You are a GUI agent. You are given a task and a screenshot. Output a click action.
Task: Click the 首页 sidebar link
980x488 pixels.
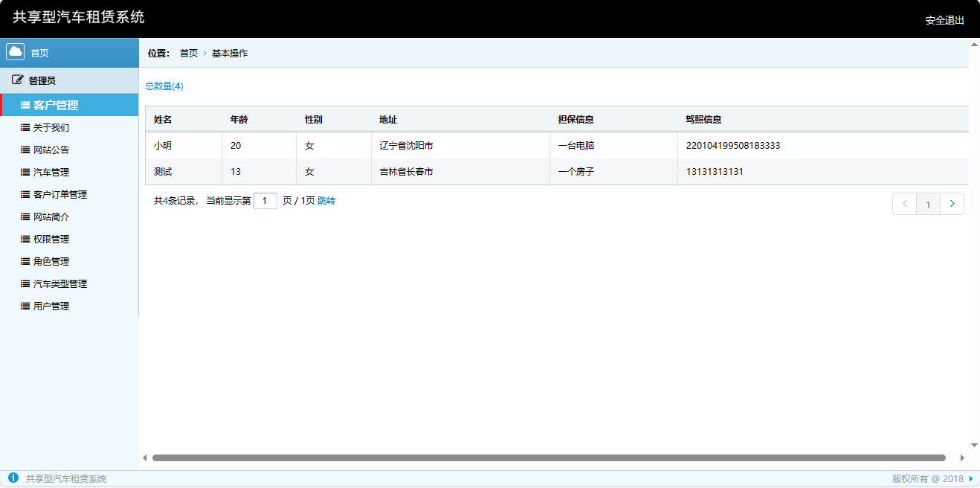coord(39,53)
